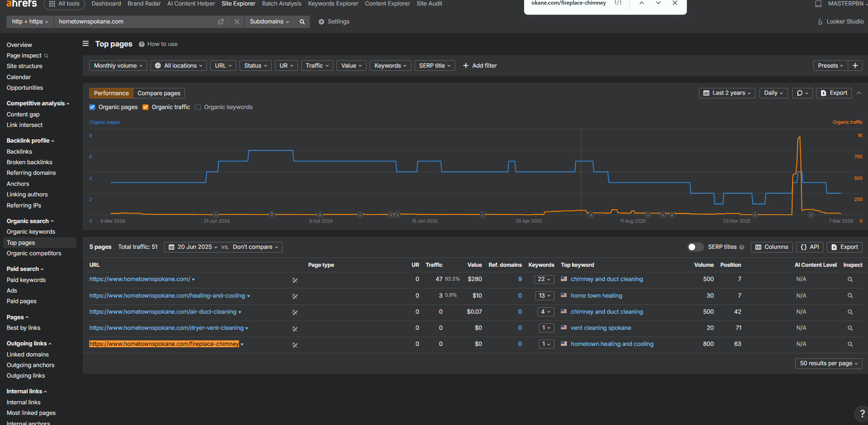Collapse the chart panel with the chevron
Image resolution: width=868 pixels, height=425 pixels.
pos(859,93)
